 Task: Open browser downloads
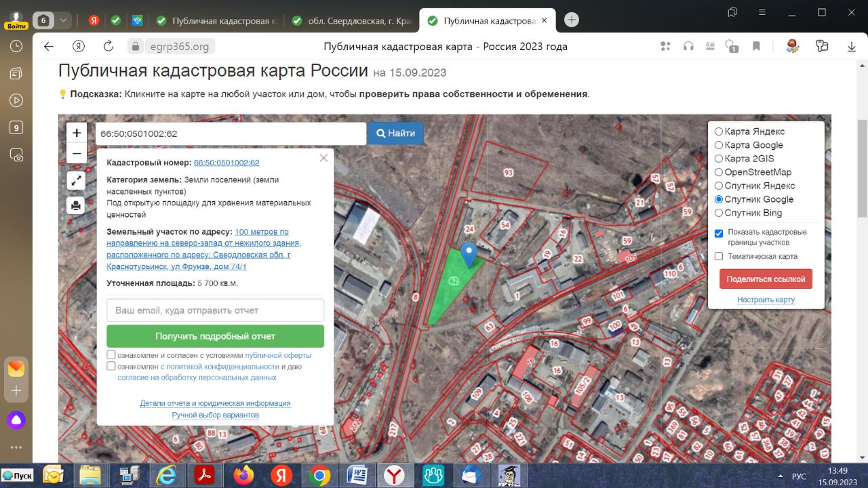pos(852,47)
